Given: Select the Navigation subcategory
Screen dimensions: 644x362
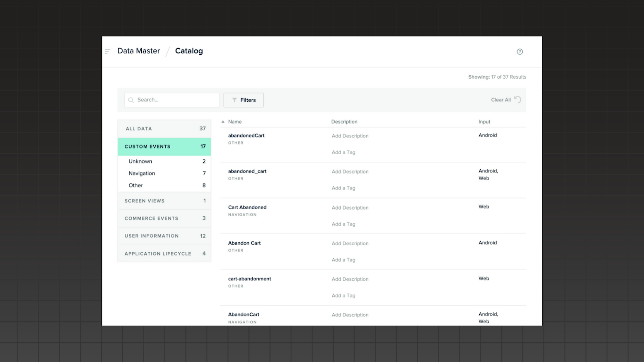Looking at the screenshot, I should [142, 173].
